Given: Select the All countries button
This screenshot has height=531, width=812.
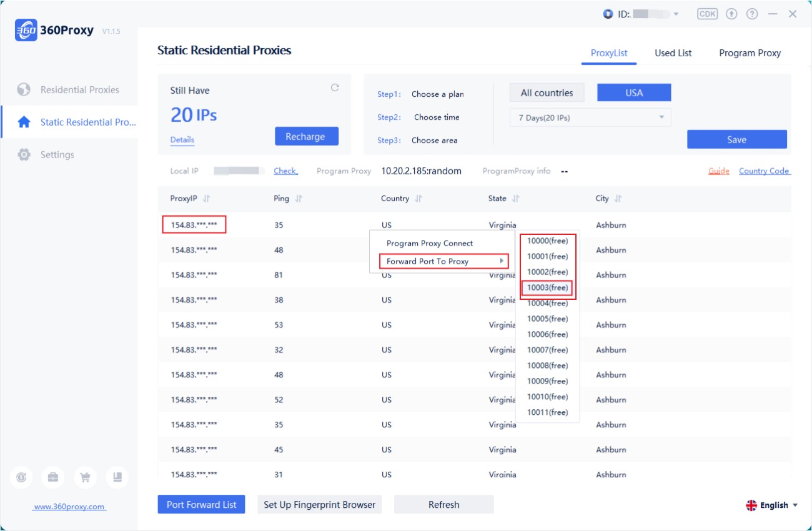Looking at the screenshot, I should pyautogui.click(x=547, y=92).
